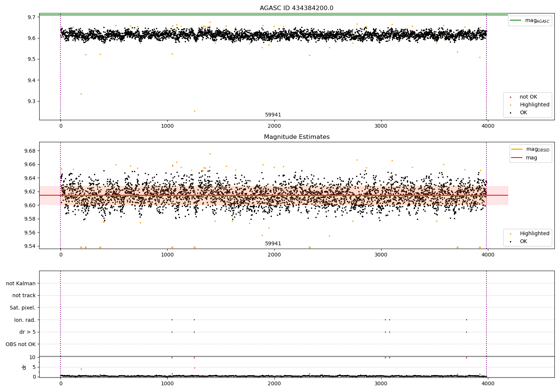Screen dimensions: 560x392
Task: Click 'Highlighted' in the top plot legend
Action: coord(534,105)
